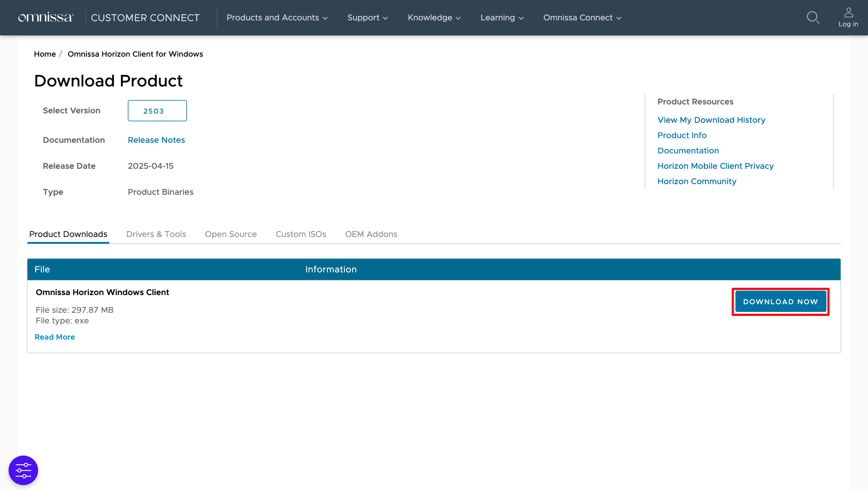Open Horizon Community link
Viewport: 868px width, 491px height.
tap(697, 181)
